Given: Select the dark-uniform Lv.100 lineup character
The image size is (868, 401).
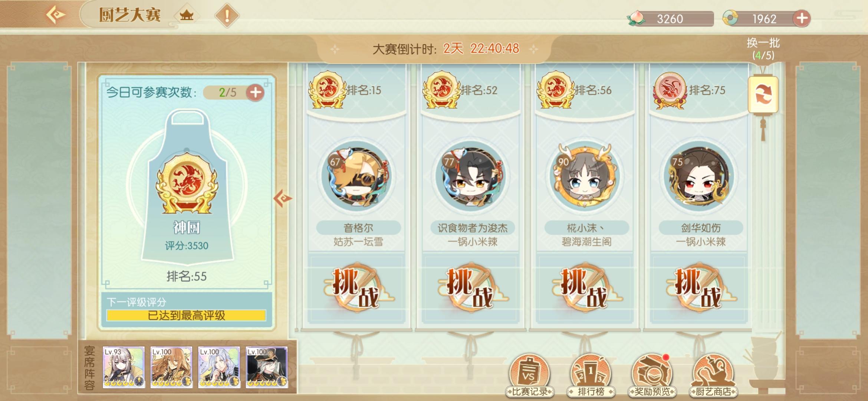Looking at the screenshot, I should [x=266, y=368].
